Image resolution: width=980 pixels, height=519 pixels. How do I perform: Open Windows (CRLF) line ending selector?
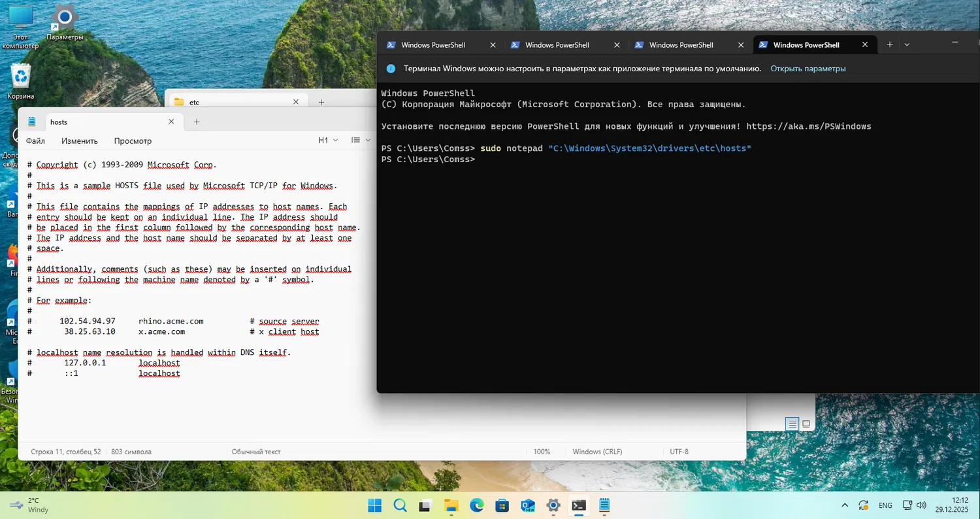tap(597, 452)
